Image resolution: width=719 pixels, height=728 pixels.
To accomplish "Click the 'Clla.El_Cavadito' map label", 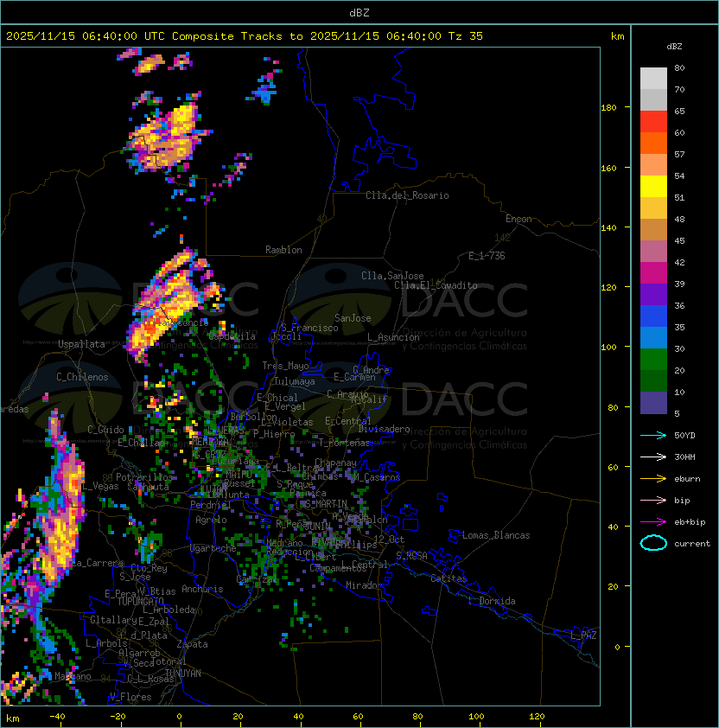I will coord(436,285).
